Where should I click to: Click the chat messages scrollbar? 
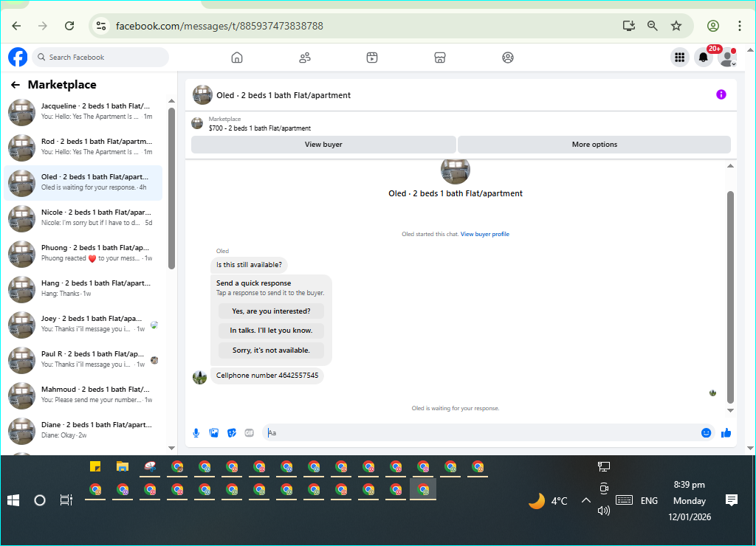tap(730, 297)
